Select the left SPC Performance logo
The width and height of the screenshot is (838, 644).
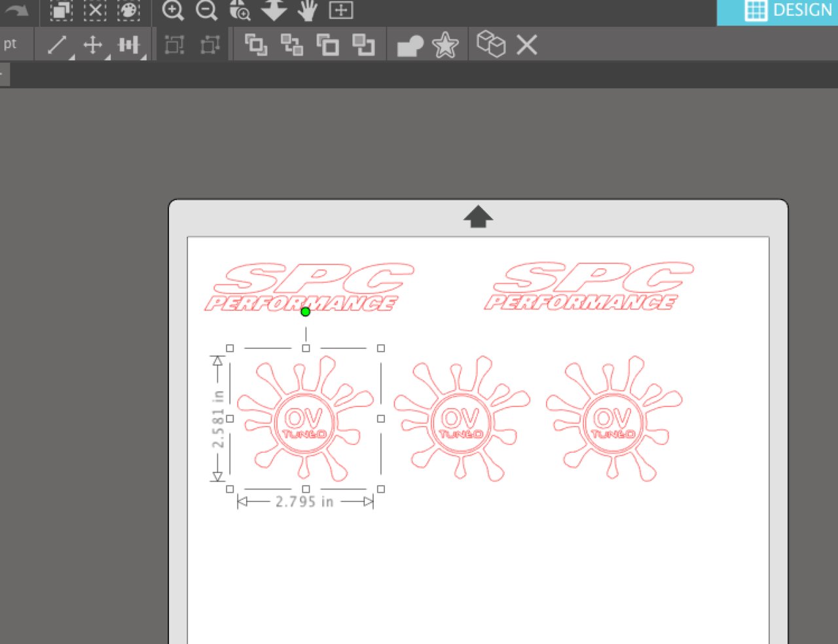click(309, 287)
